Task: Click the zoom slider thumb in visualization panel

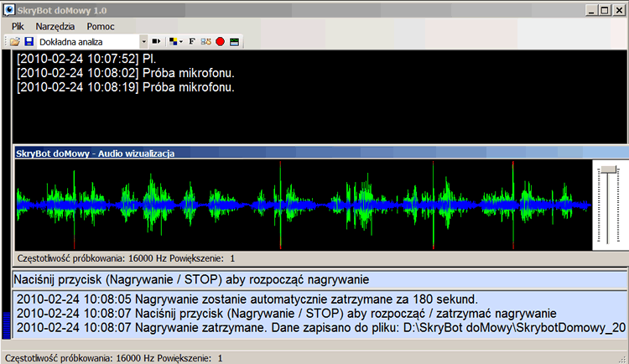Action: 608,169
